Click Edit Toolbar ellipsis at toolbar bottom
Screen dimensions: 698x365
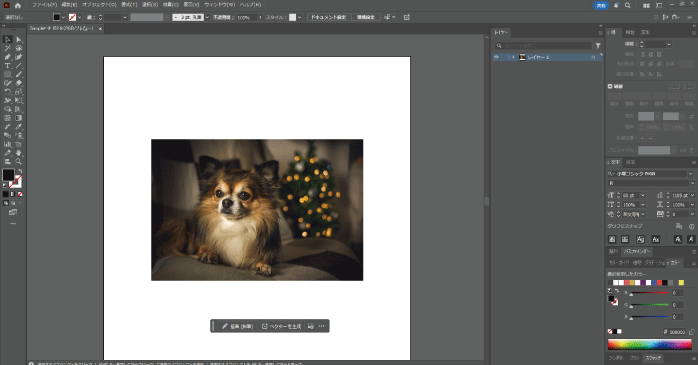coord(13,224)
